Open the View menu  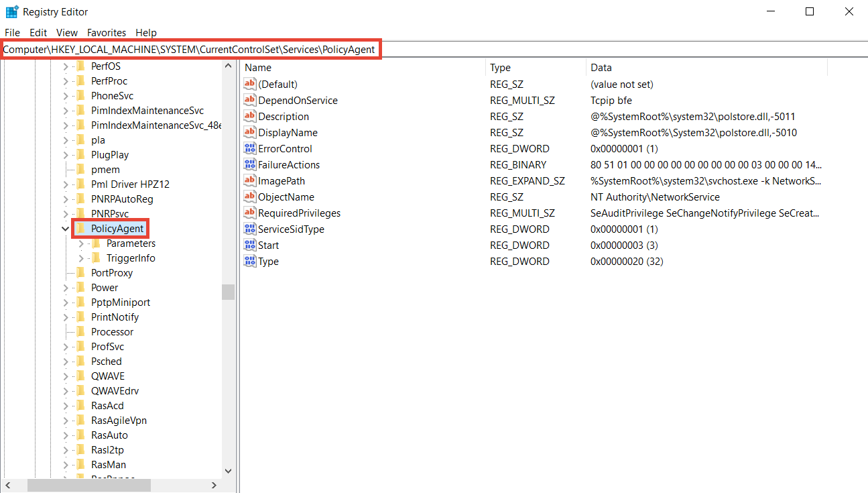67,32
